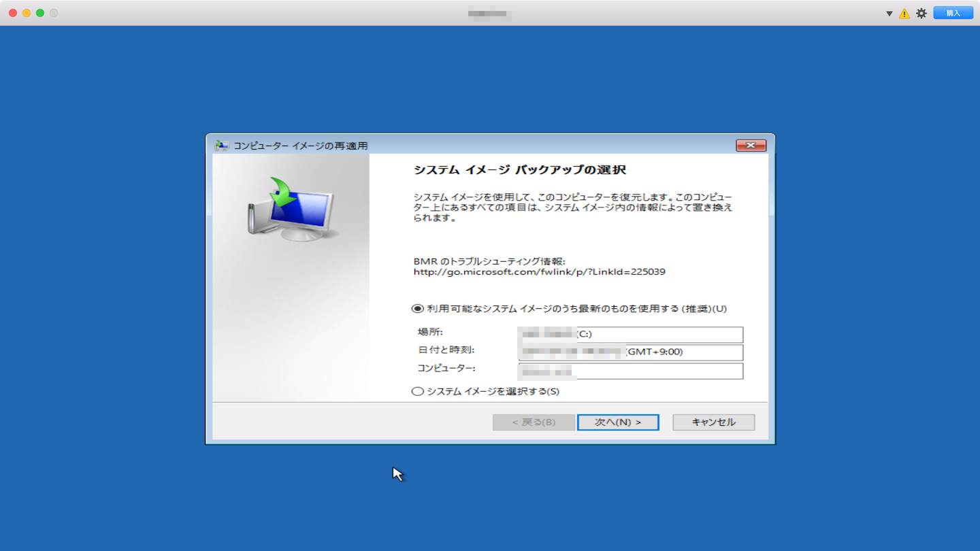
Task: Click the 'コンピューター:' label
Action: click(446, 368)
